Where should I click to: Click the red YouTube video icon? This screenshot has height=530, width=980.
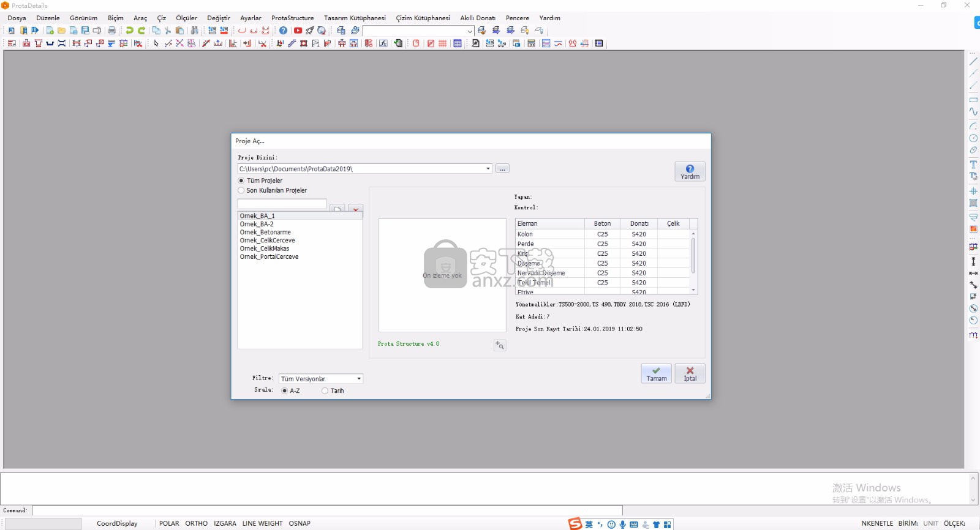pyautogui.click(x=298, y=31)
